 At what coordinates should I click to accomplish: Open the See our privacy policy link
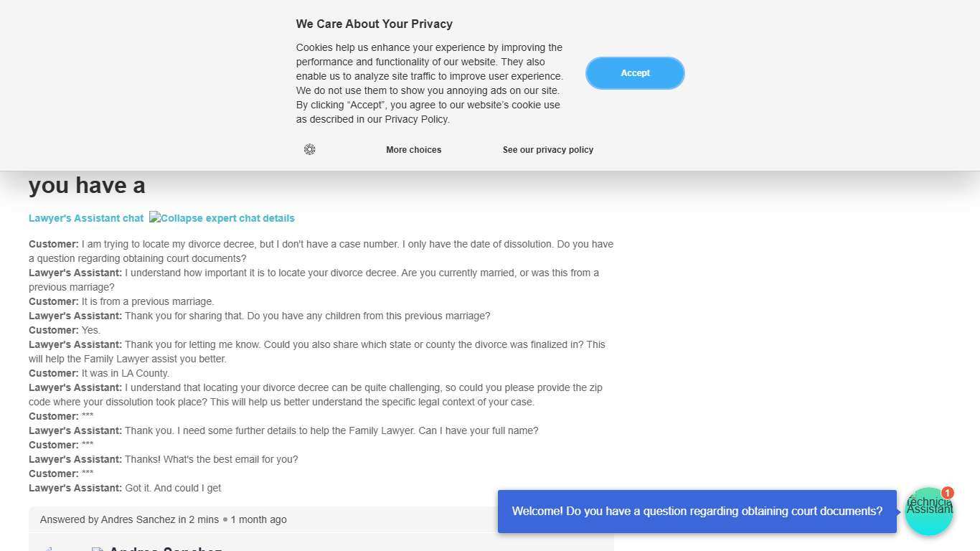point(547,150)
